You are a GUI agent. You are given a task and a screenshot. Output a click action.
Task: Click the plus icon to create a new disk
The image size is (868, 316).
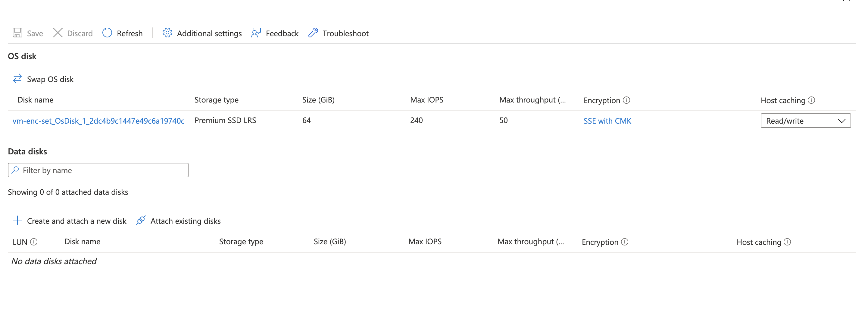click(17, 220)
